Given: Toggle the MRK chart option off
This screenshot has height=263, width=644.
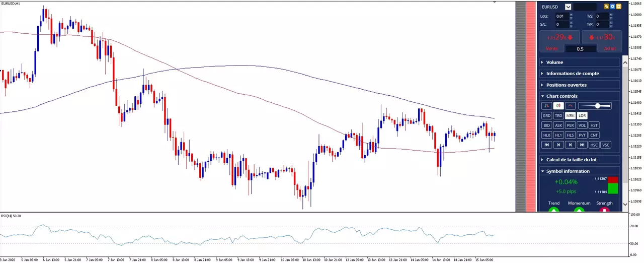Looking at the screenshot, I should click(x=570, y=115).
